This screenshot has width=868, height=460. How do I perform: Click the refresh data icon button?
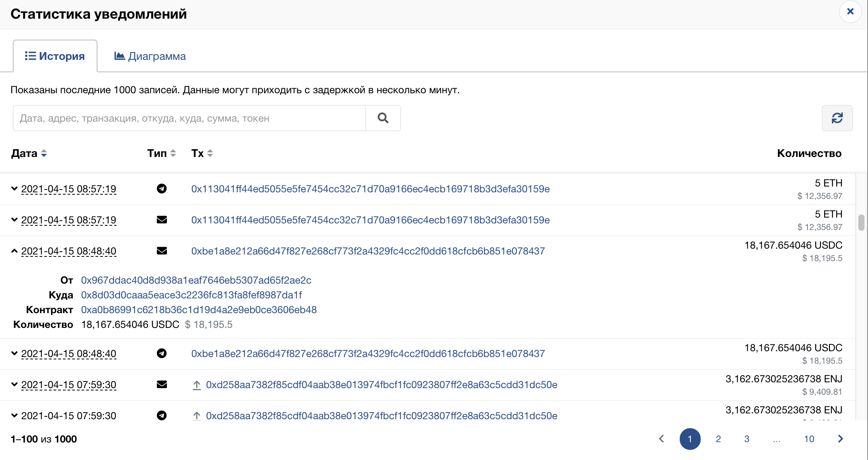pyautogui.click(x=837, y=118)
